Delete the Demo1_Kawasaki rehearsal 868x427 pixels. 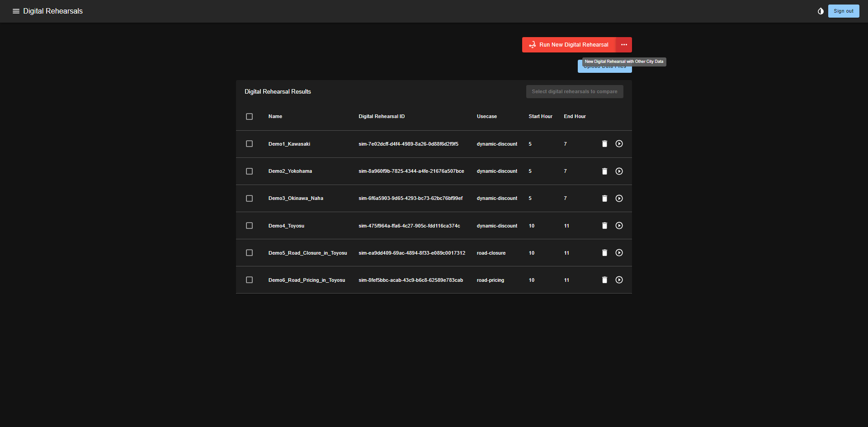[604, 144]
